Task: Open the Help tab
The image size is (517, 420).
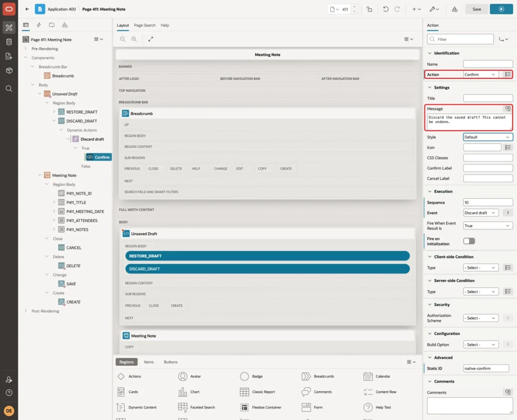Action: point(165,25)
